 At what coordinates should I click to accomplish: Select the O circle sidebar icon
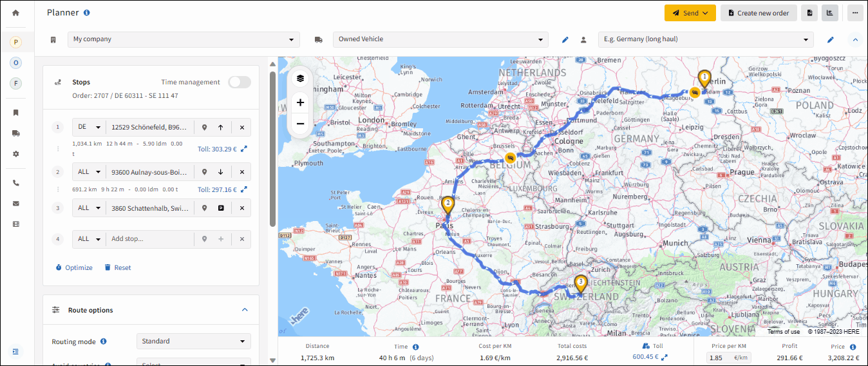click(x=16, y=63)
